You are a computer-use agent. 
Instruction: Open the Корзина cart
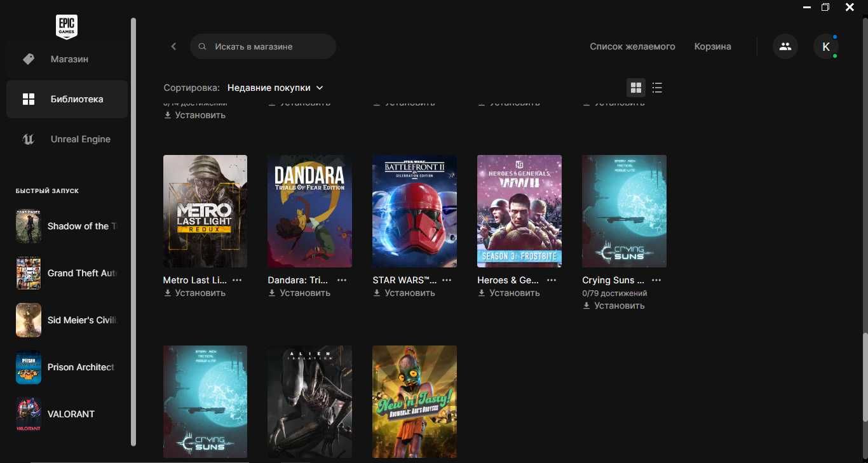(712, 46)
